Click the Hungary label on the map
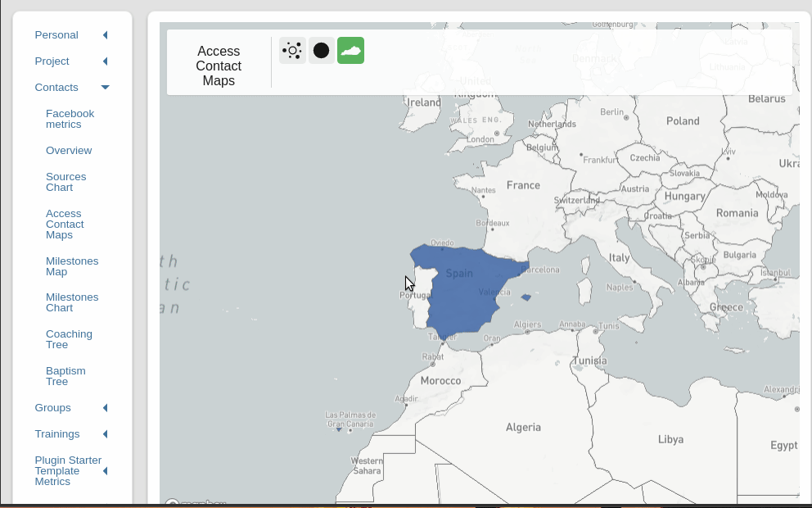This screenshot has height=508, width=812. pyautogui.click(x=684, y=196)
